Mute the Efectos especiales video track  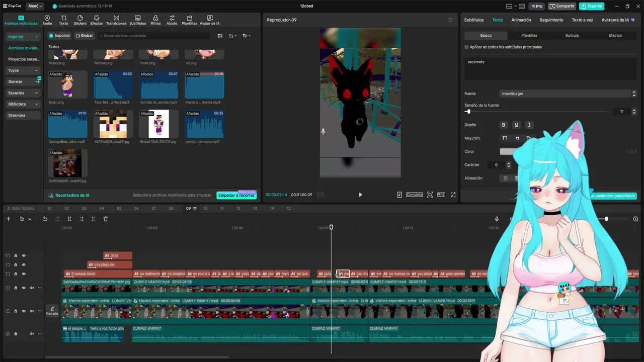(x=32, y=311)
